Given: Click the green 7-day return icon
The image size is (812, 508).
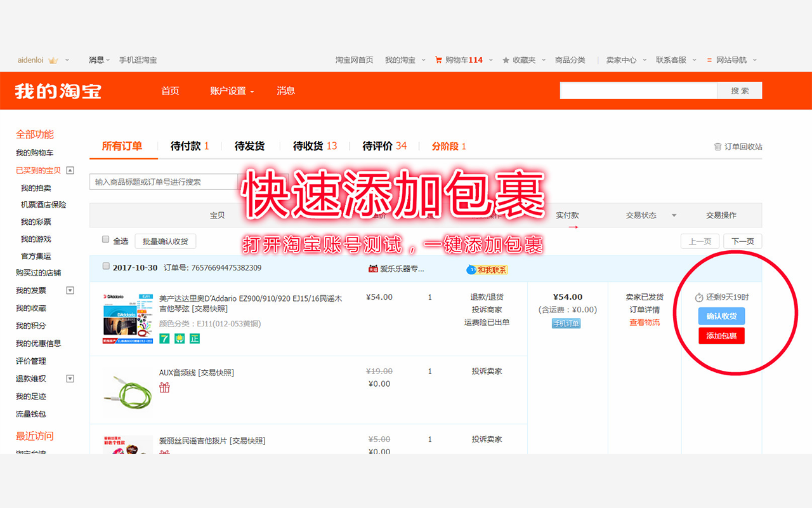Looking at the screenshot, I should pyautogui.click(x=164, y=338).
